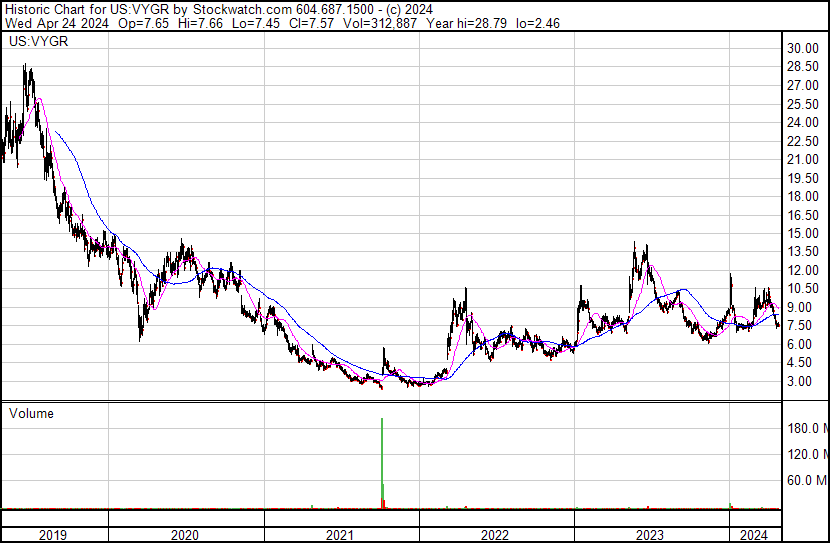Image resolution: width=830 pixels, height=543 pixels.
Task: Click the 28.50 price axis label
Action: click(803, 67)
